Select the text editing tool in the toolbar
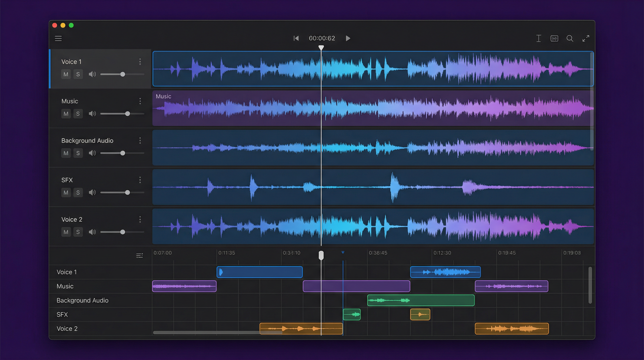This screenshot has height=360, width=644. pyautogui.click(x=539, y=38)
